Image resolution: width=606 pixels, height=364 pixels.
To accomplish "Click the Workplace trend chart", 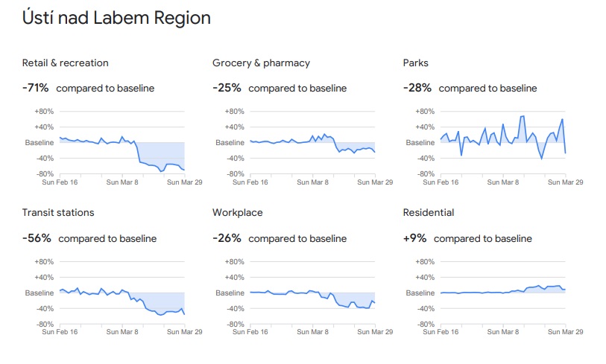I will [312, 293].
